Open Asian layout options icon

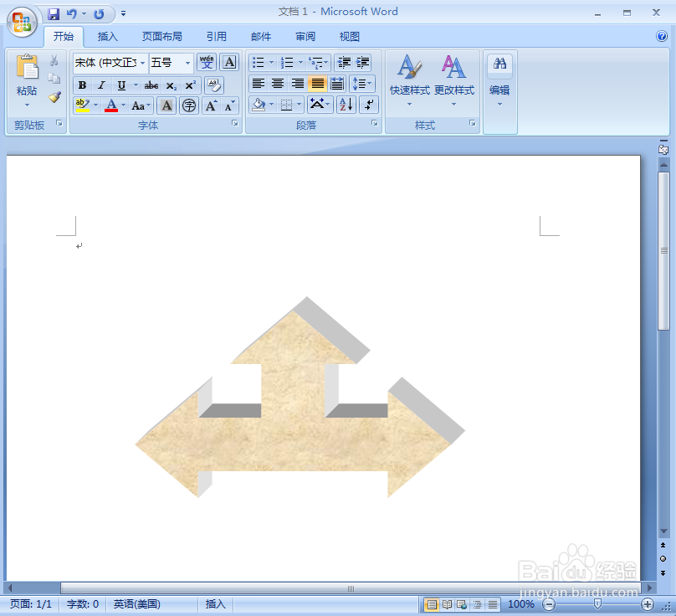click(320, 105)
